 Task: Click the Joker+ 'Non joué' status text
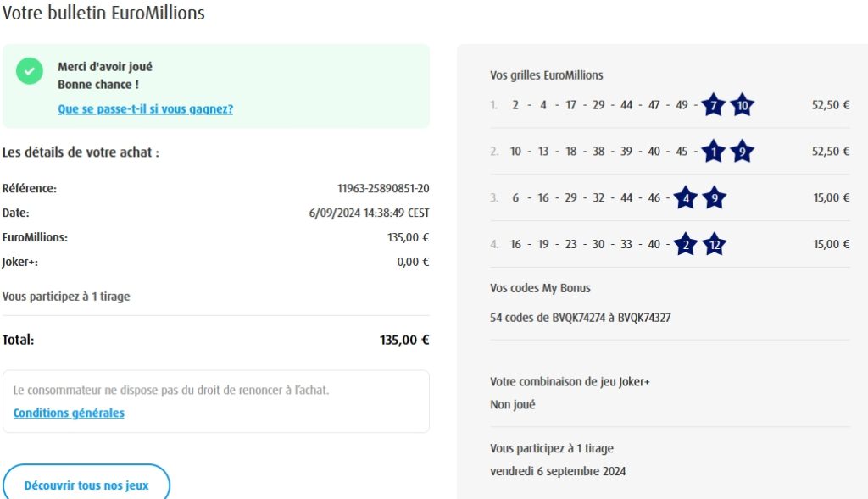(512, 404)
